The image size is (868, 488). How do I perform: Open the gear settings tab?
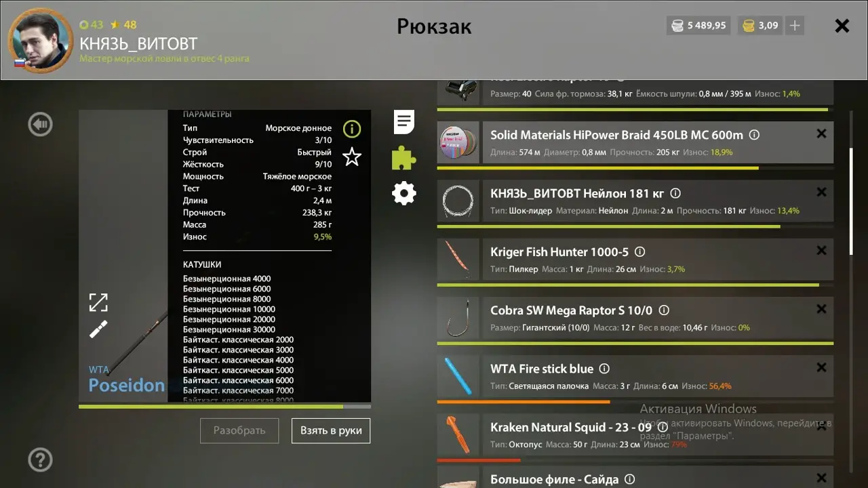click(x=404, y=194)
